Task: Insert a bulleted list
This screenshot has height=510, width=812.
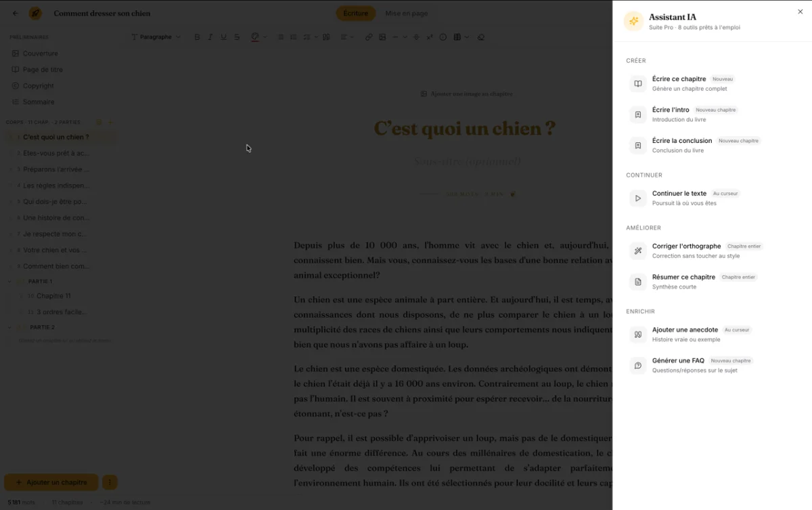Action: click(281, 37)
